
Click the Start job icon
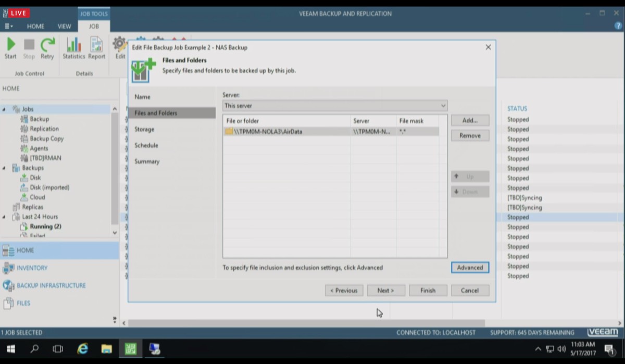click(x=10, y=48)
